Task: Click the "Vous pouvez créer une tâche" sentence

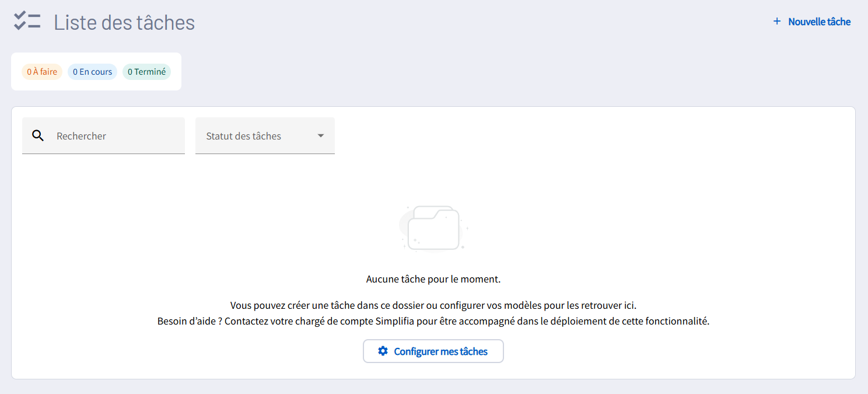Action: pos(292,305)
